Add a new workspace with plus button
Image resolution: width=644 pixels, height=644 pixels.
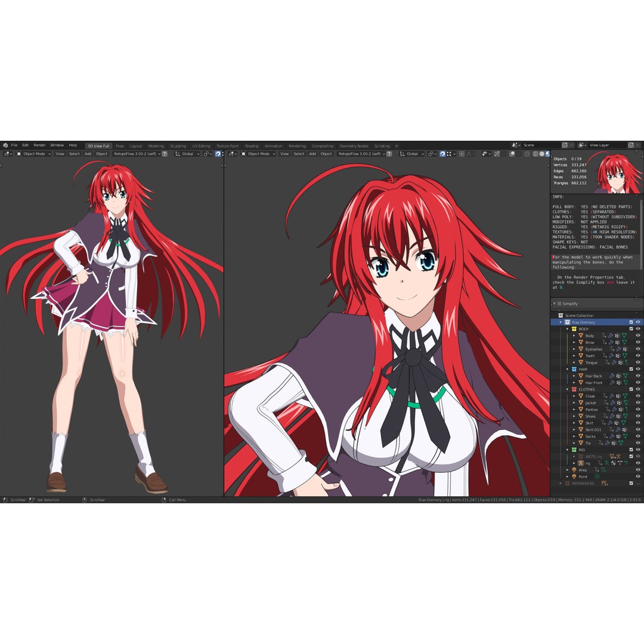point(397,146)
